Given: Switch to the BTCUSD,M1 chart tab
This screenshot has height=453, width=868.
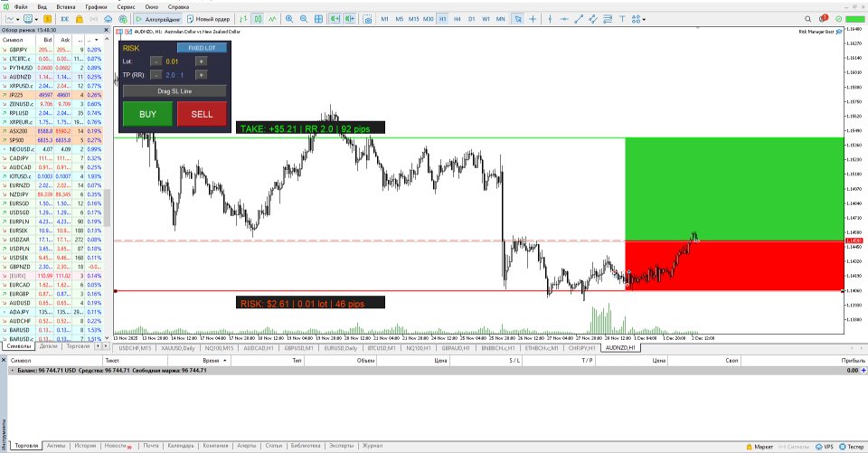Looking at the screenshot, I should (x=381, y=348).
